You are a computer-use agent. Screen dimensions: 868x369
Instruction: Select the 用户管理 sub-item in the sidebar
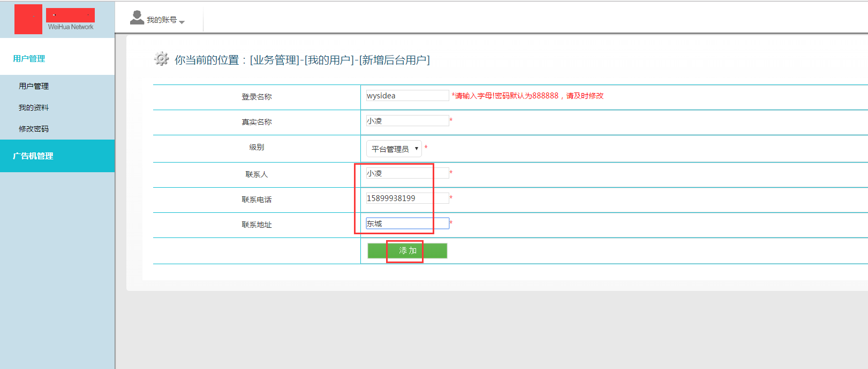(x=34, y=86)
